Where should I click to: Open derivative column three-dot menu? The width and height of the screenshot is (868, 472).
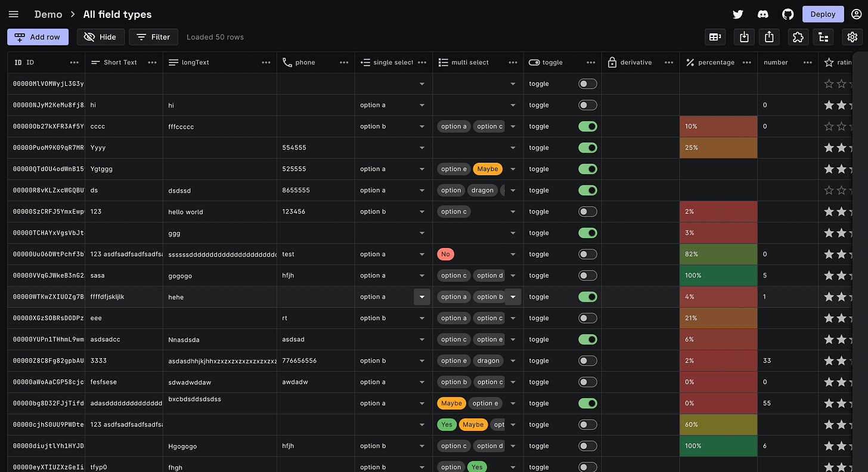click(669, 63)
